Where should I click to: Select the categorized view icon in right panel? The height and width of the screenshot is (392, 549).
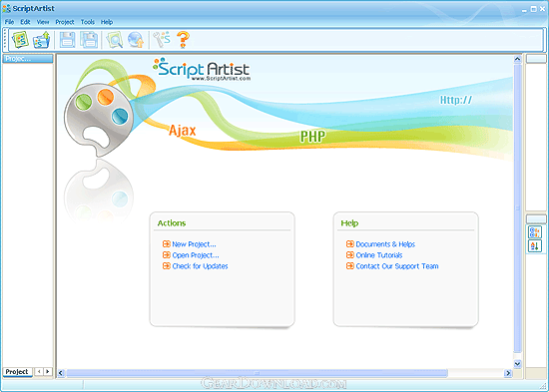tap(535, 232)
